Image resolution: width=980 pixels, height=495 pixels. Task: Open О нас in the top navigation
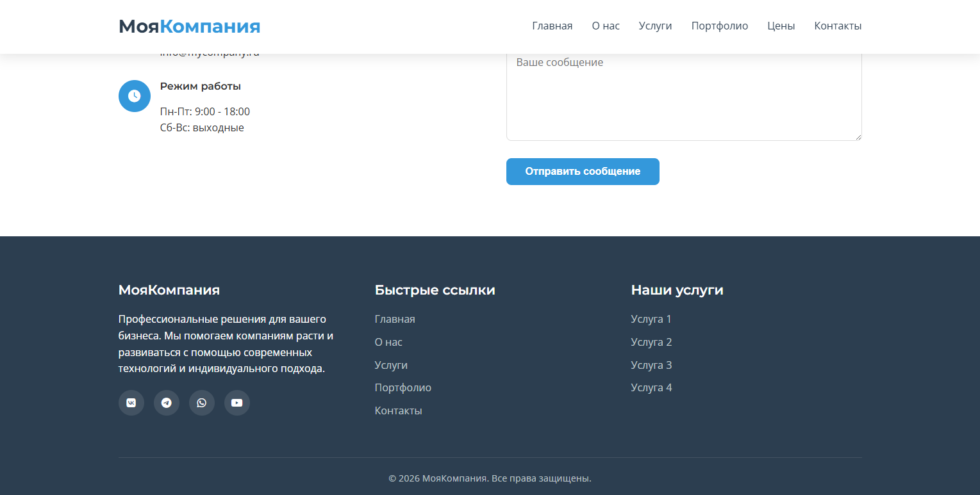(x=606, y=26)
